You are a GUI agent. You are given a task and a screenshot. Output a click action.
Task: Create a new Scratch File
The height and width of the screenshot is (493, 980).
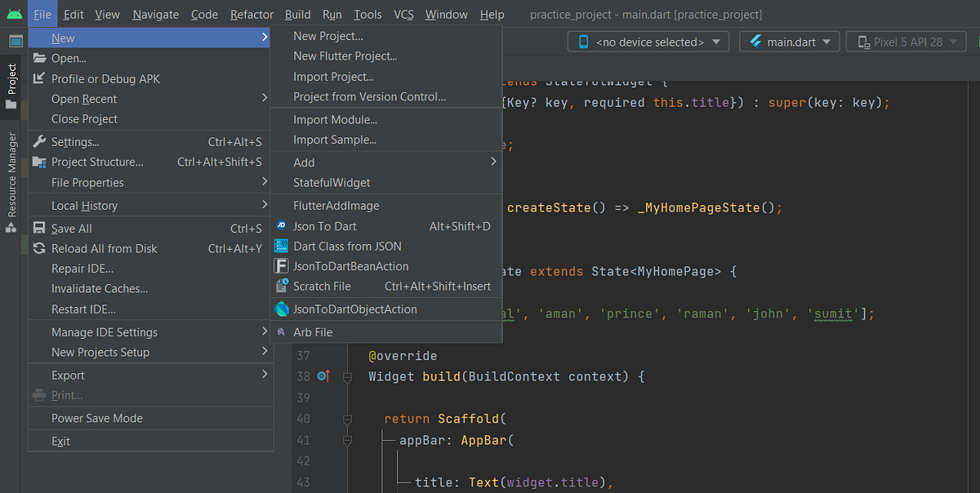click(325, 286)
